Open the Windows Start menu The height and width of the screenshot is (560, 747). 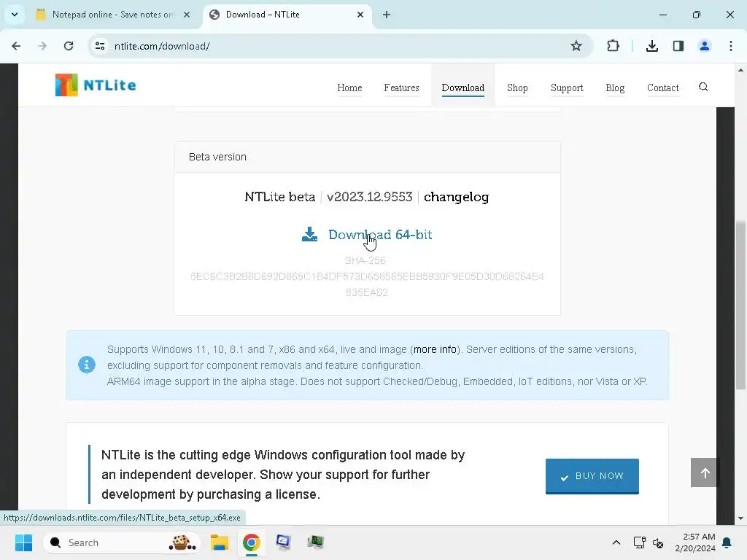[x=23, y=542]
